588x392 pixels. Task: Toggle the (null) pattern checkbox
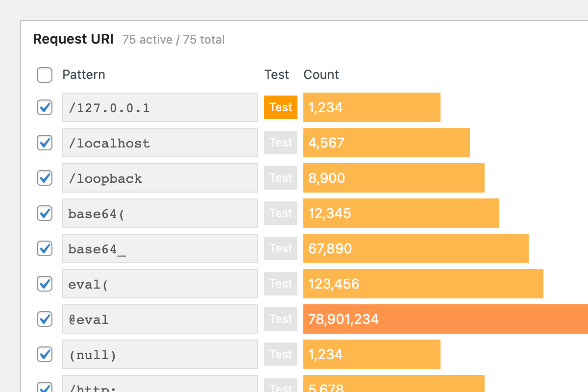coord(44,354)
